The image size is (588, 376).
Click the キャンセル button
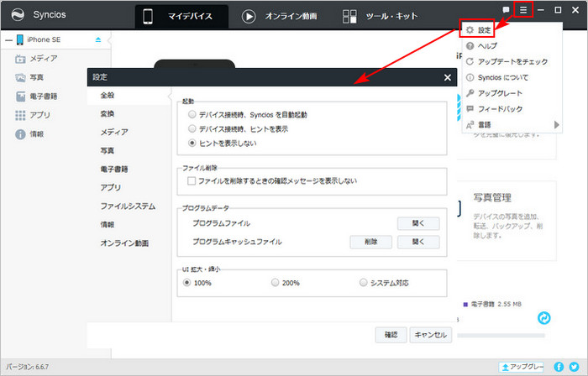click(x=430, y=335)
